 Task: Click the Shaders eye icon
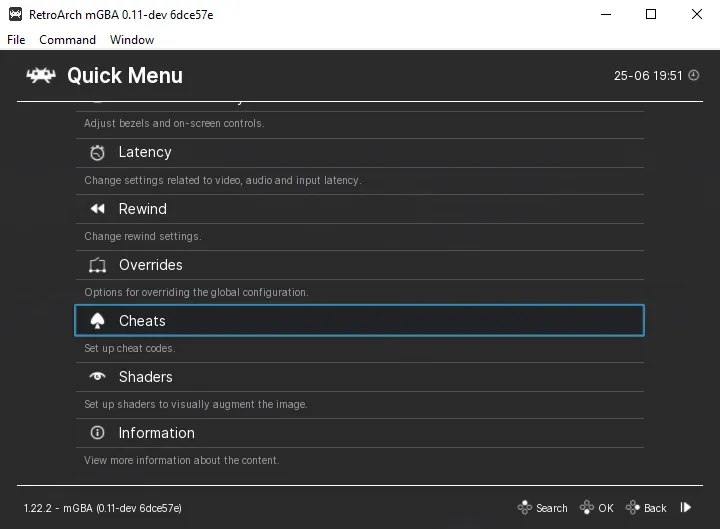(x=97, y=377)
